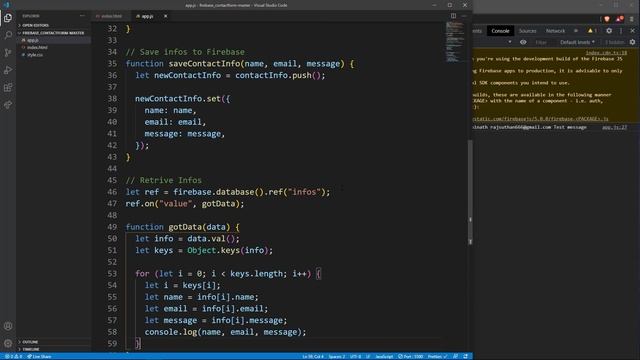The height and width of the screenshot is (360, 640).
Task: Close the app.js editor tab
Action: point(165,16)
